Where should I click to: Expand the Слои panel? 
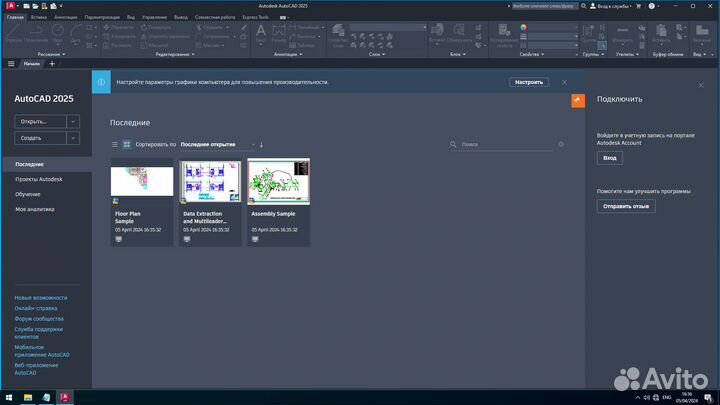(x=377, y=54)
